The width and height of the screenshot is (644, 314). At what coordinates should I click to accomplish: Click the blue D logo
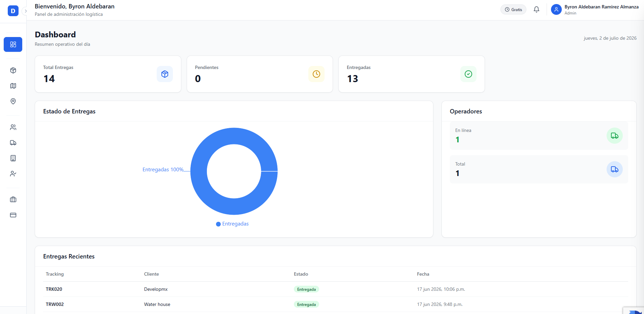point(13,11)
